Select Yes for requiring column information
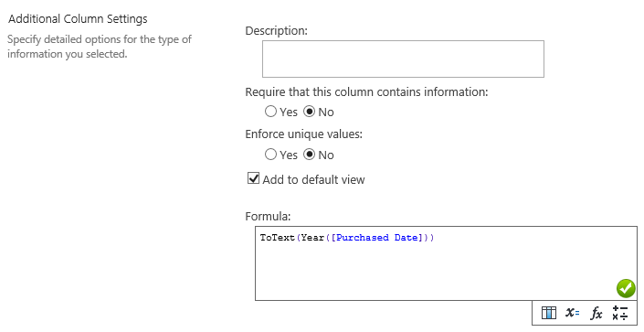Viewport: 644px width, 332px height. pyautogui.click(x=270, y=111)
